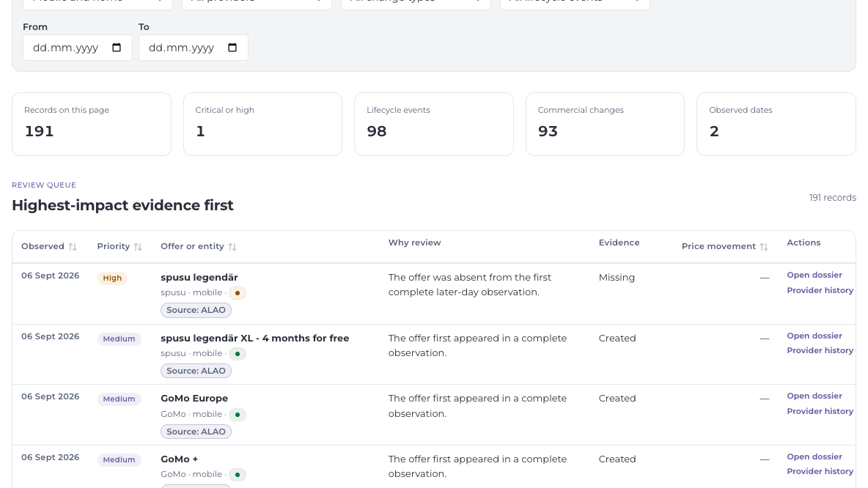This screenshot has width=868, height=488.
Task: Open the To date calendar picker icon
Action: [232, 48]
